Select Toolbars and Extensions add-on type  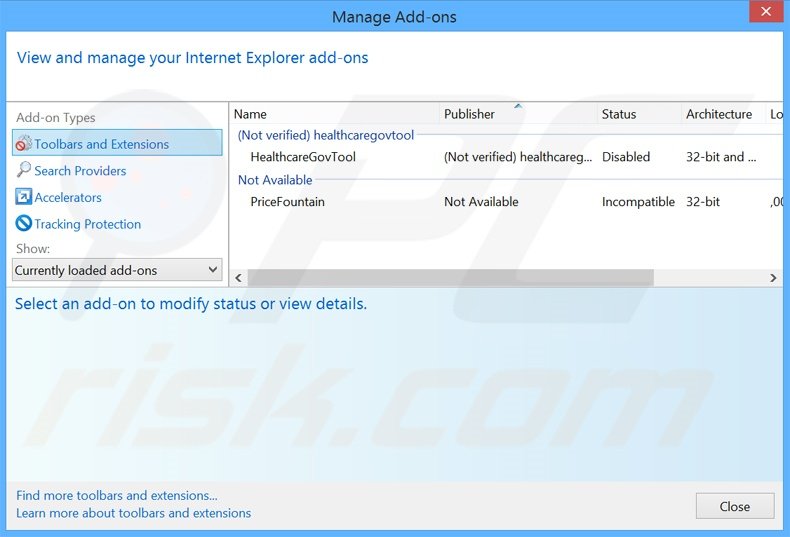tap(117, 143)
